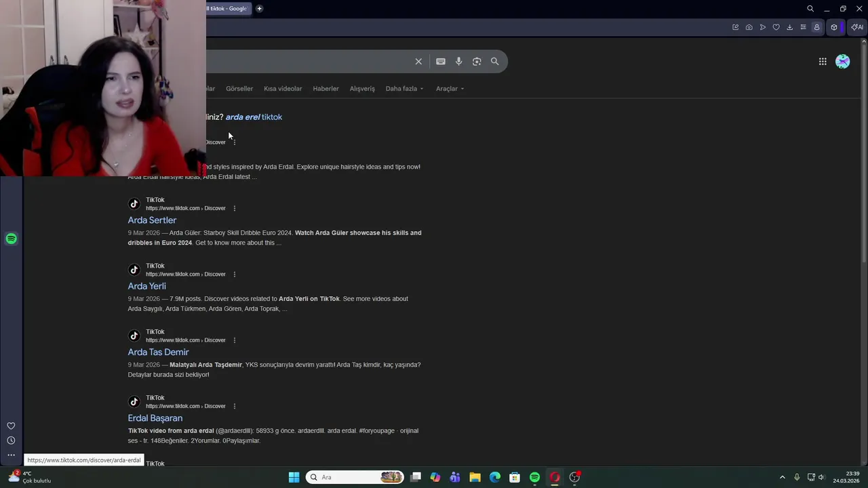The image size is (868, 488).
Task: Open the volume speaker icon in tray
Action: 822,477
